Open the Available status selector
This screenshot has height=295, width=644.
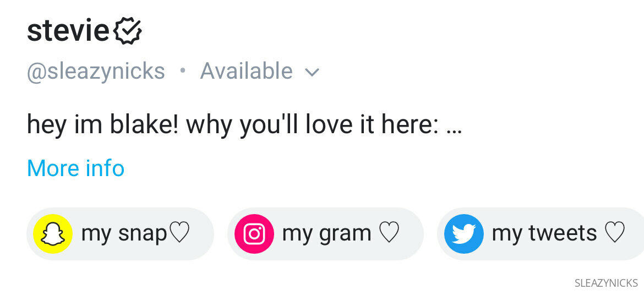coord(260,70)
